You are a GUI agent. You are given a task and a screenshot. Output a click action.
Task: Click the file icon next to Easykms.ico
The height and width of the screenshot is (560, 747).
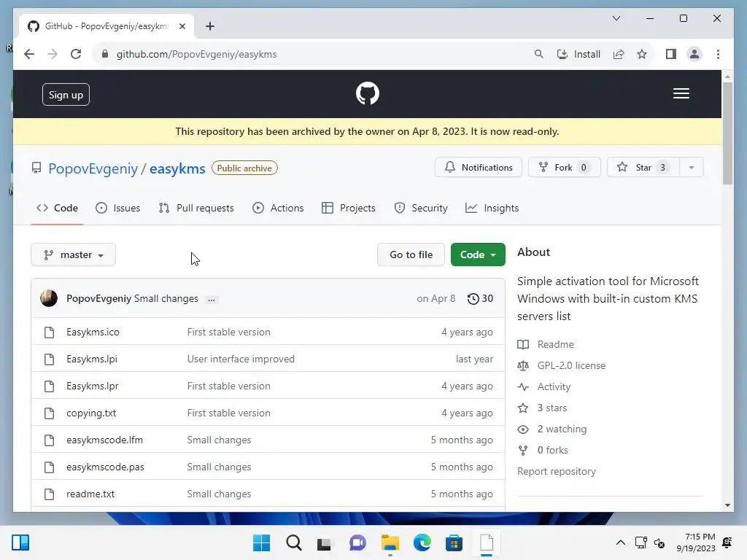(49, 332)
